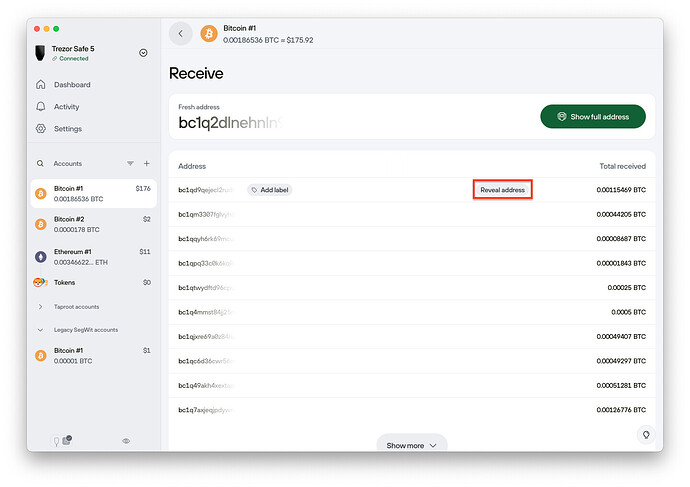Viewport: 690px width, 487px height.
Task: Click the bc1q4mmst84 address
Action: point(205,312)
